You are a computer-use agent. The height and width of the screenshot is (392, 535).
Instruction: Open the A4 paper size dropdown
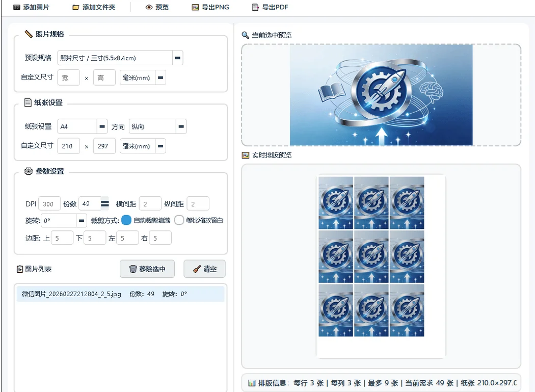[x=82, y=126]
